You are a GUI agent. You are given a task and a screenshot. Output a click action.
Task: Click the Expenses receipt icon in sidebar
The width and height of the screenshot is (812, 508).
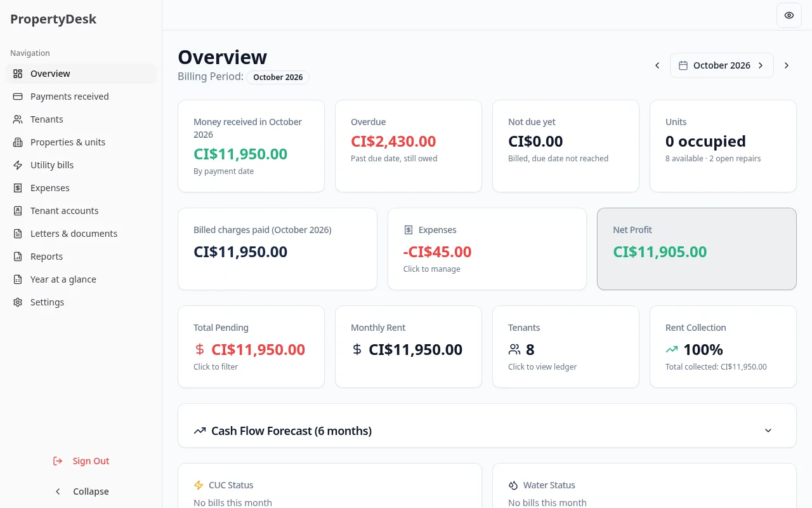pos(18,188)
